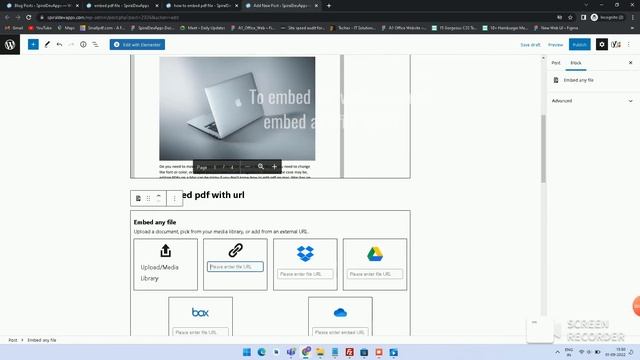The image size is (640, 360).
Task: Click the OneDrive cloud icon
Action: click(340, 313)
